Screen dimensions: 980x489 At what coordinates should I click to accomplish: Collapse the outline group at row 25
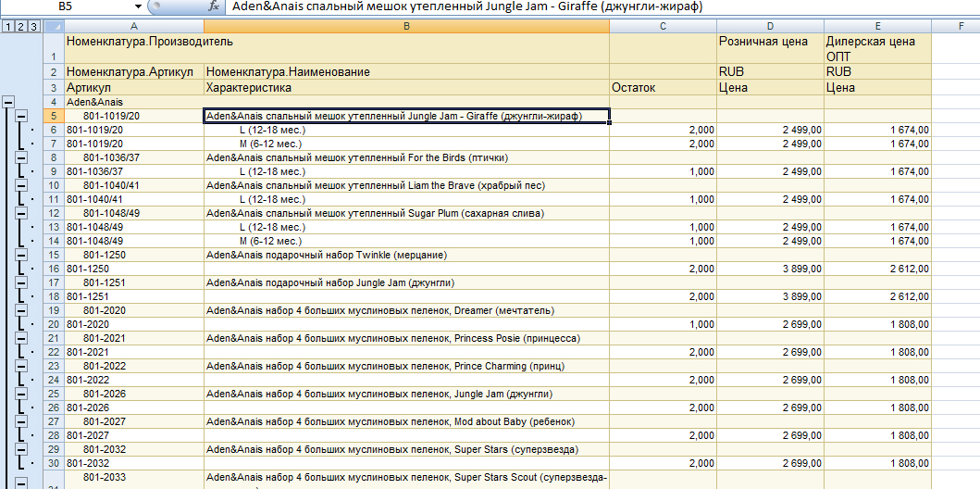pos(20,394)
